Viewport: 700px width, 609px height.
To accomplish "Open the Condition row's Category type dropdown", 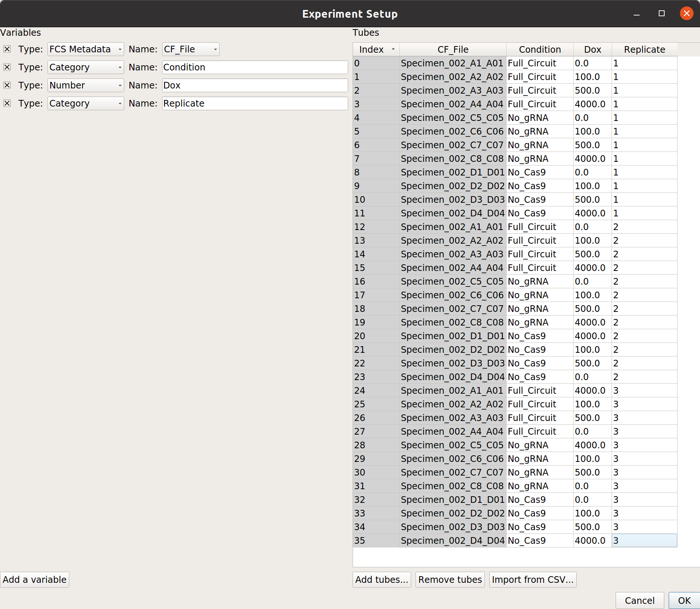I will click(x=85, y=67).
